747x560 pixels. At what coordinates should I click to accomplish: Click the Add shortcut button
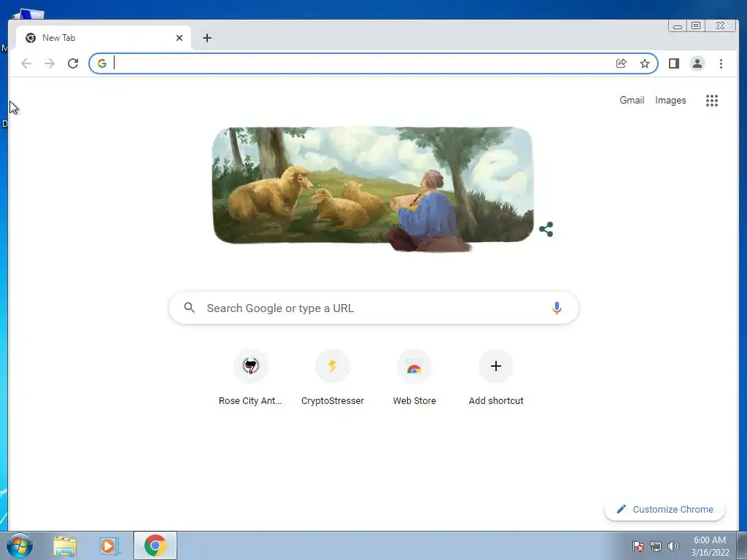coord(496,378)
